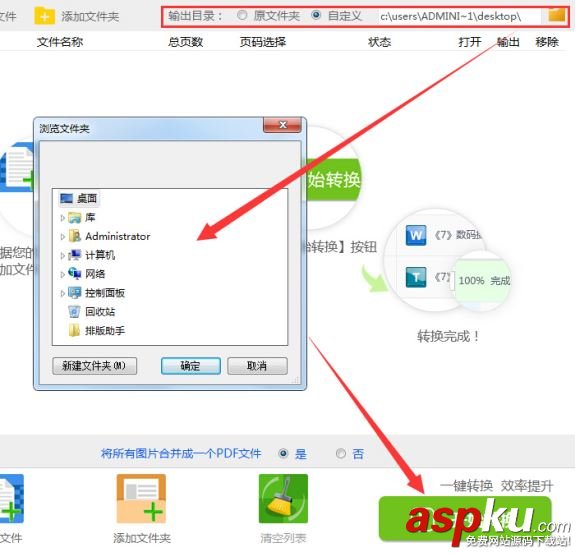576x553 pixels.
Task: Click the 添加文件夹 toolbar label
Action: coord(90,17)
